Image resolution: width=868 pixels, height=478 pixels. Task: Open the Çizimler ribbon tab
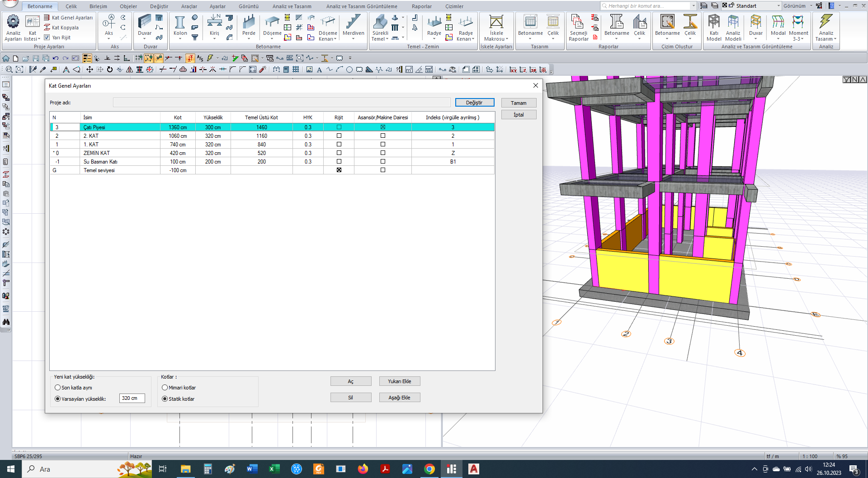(x=454, y=6)
